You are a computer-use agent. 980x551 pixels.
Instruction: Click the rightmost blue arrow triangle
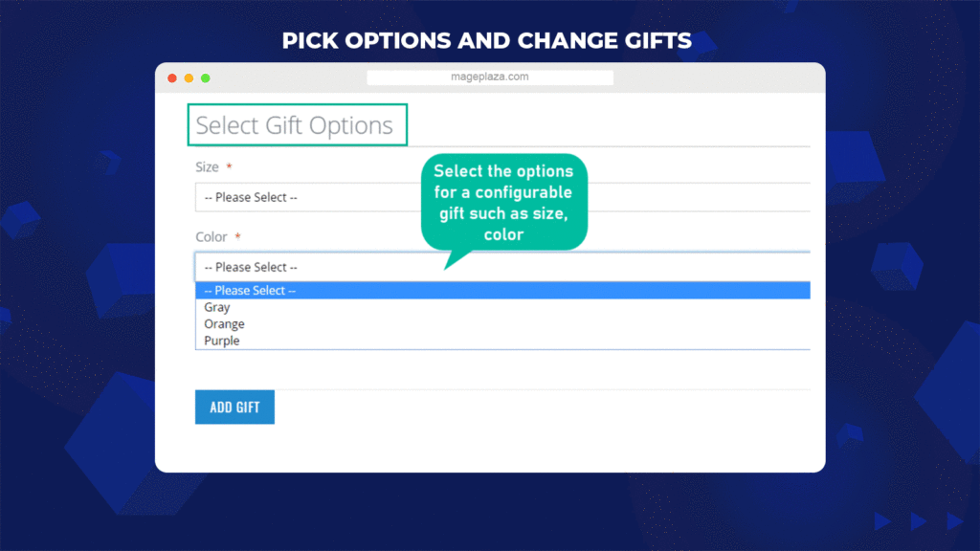(x=954, y=521)
